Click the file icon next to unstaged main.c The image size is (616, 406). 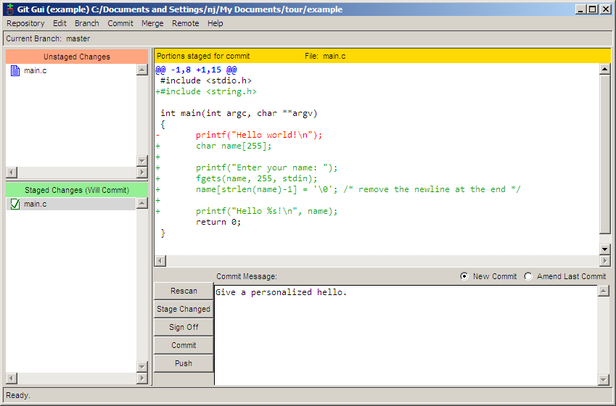(x=15, y=71)
